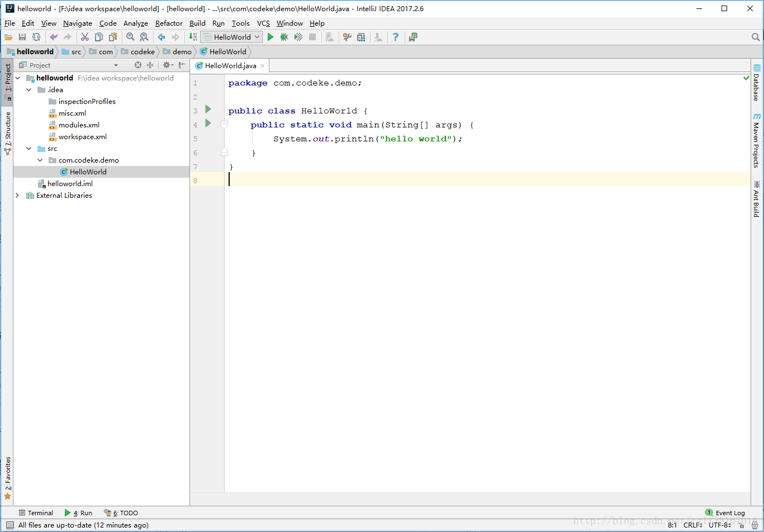Click the Forward navigation arrow
The width and height of the screenshot is (764, 532).
click(175, 37)
